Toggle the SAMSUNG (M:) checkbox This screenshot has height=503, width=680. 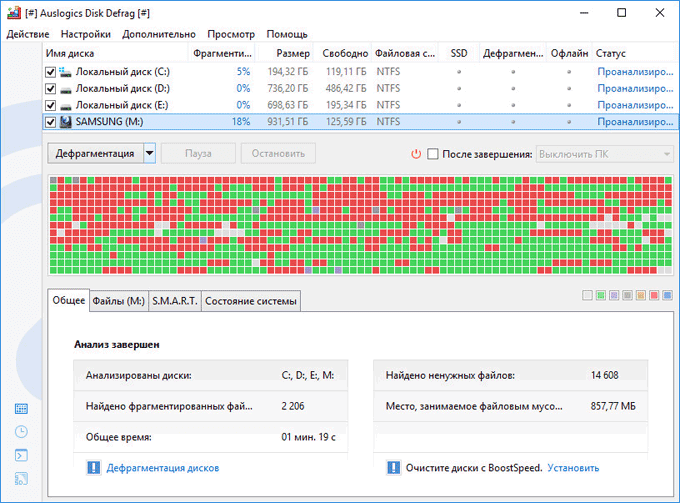pyautogui.click(x=50, y=122)
